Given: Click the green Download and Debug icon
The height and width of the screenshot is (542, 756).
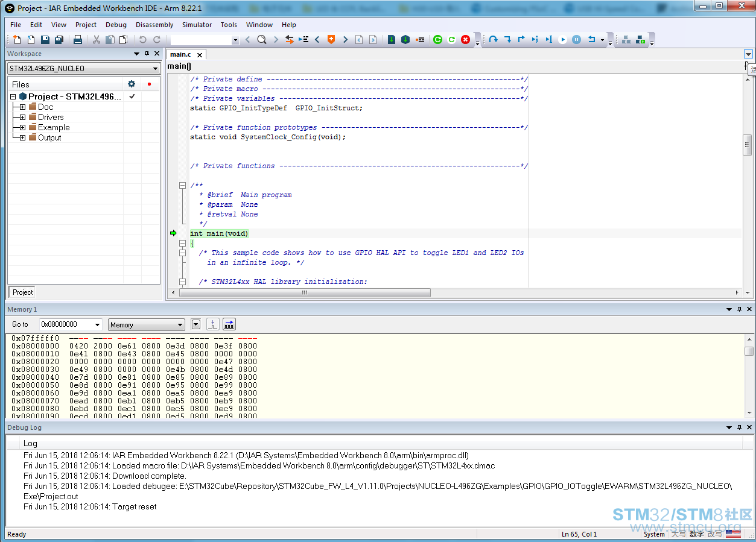Looking at the screenshot, I should point(438,39).
